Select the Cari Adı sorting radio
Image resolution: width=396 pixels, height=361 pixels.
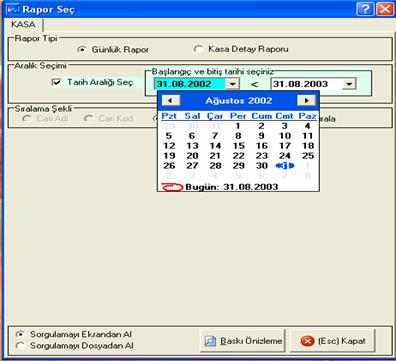(26, 119)
